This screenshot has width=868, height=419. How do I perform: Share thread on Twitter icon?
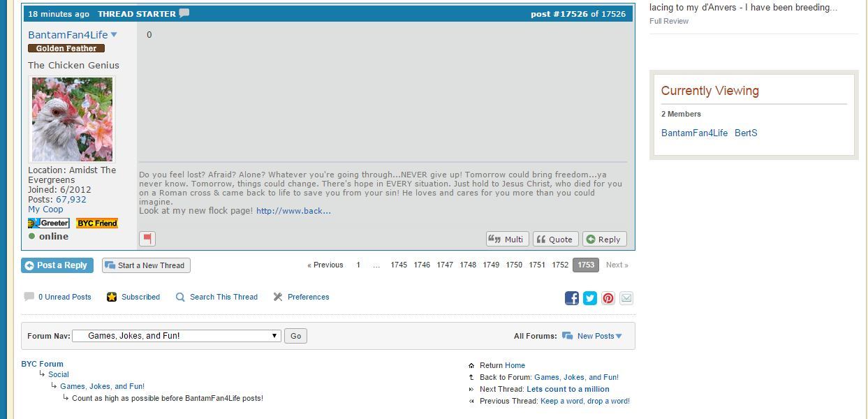click(590, 298)
